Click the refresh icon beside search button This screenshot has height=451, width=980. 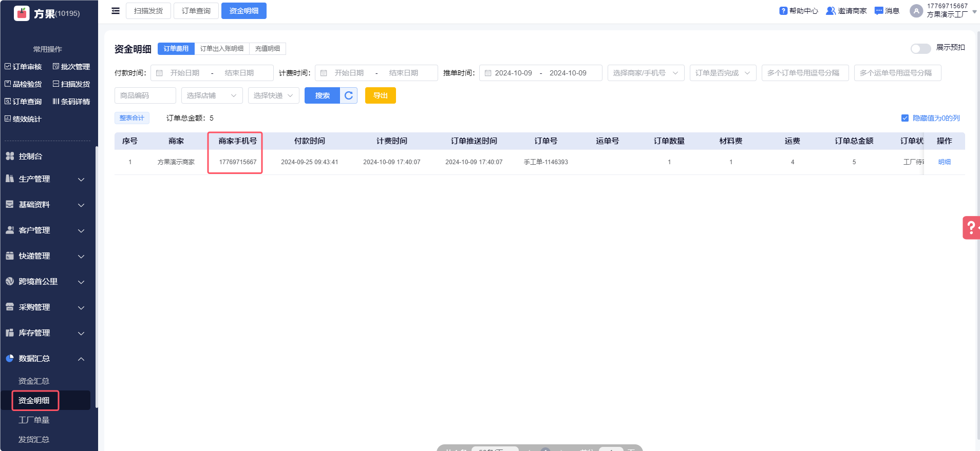point(349,95)
